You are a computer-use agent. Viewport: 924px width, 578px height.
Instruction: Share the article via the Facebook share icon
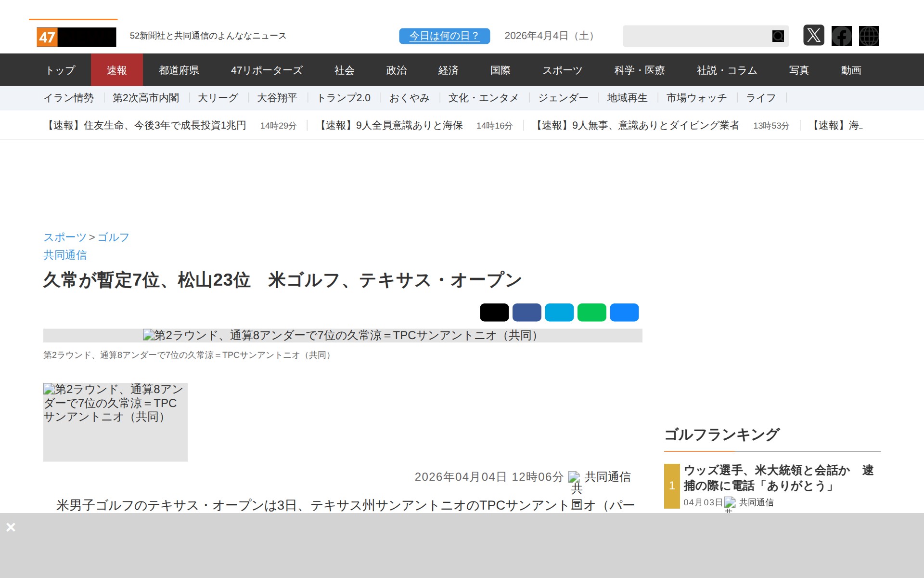(527, 312)
